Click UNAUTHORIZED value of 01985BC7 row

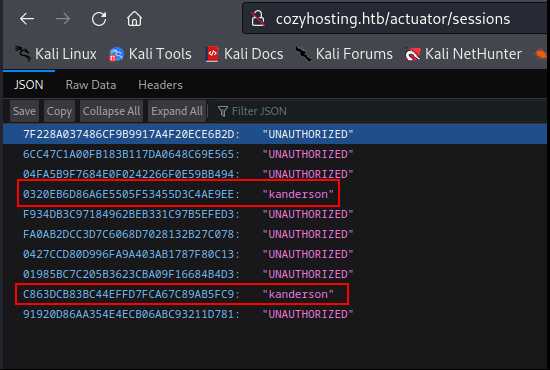pos(308,274)
